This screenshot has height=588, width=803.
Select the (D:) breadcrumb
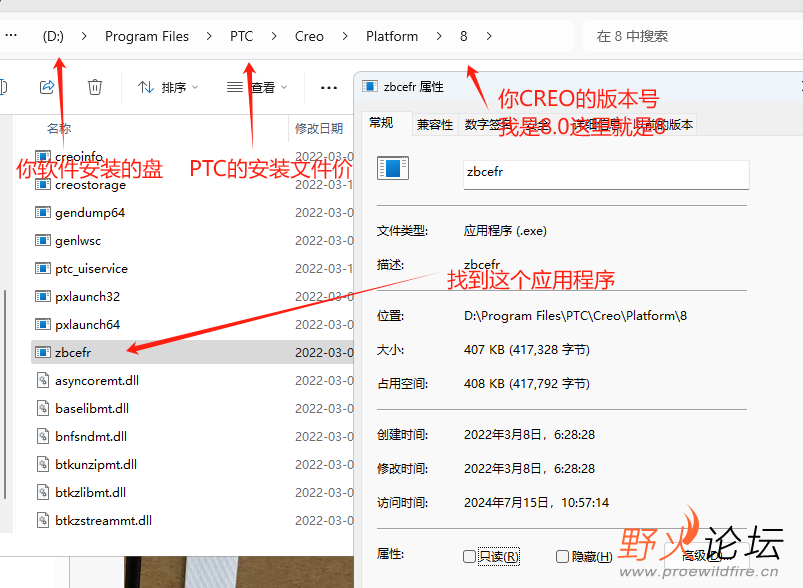pyautogui.click(x=53, y=36)
